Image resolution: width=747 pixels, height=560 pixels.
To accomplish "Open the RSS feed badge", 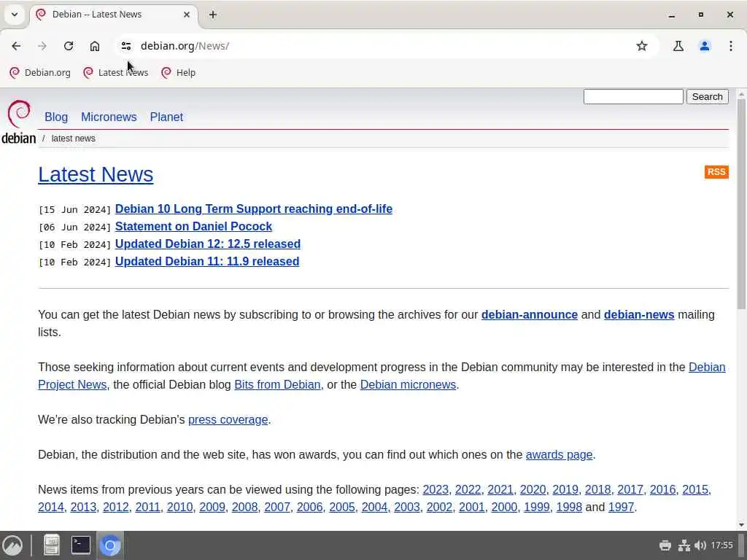I will (716, 172).
